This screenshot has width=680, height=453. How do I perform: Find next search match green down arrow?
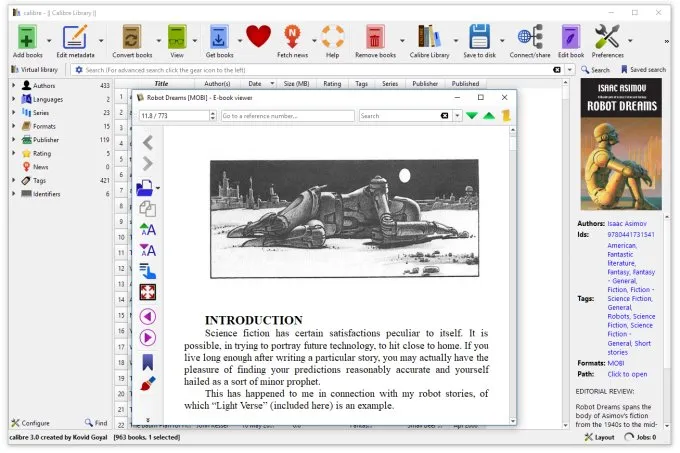tap(472, 116)
